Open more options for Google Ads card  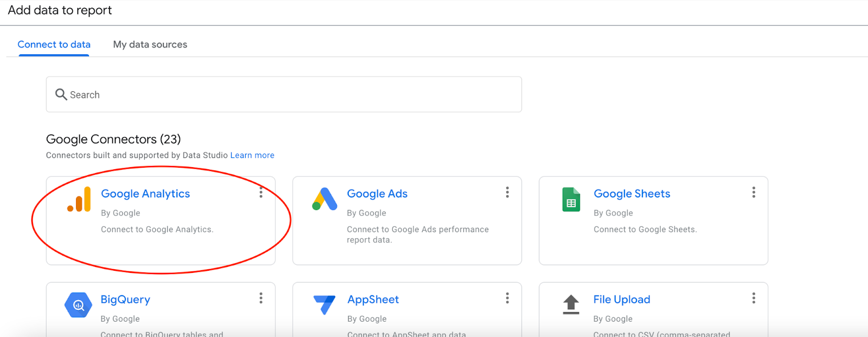click(507, 192)
